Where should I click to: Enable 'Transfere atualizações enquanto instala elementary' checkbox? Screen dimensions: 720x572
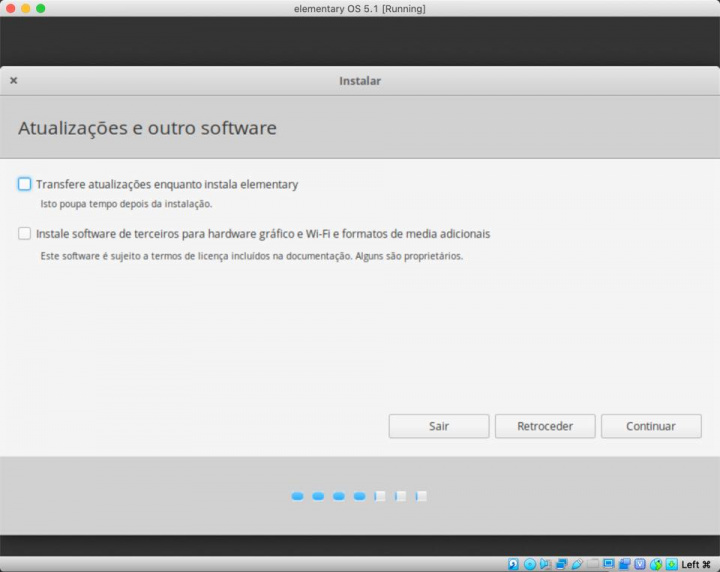tap(25, 184)
